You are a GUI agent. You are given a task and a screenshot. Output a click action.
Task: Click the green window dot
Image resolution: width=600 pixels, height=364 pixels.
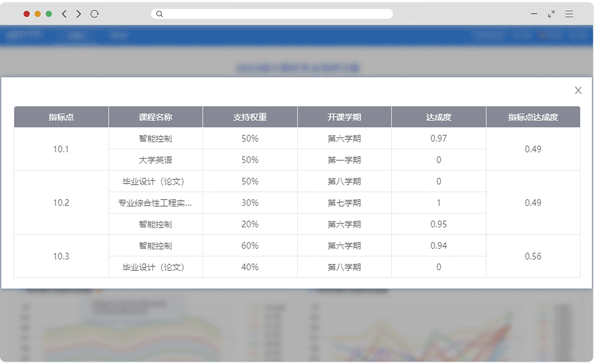tap(49, 14)
